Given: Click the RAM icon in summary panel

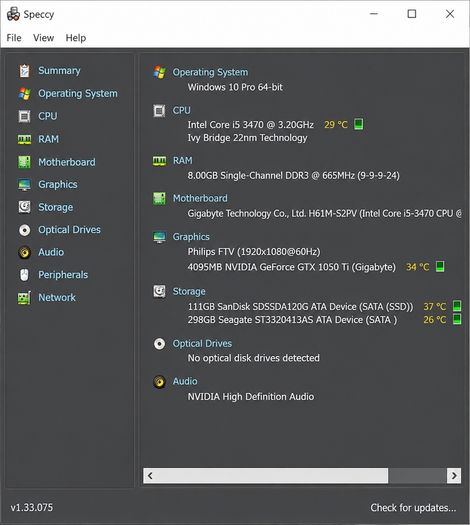Looking at the screenshot, I should pyautogui.click(x=159, y=161).
